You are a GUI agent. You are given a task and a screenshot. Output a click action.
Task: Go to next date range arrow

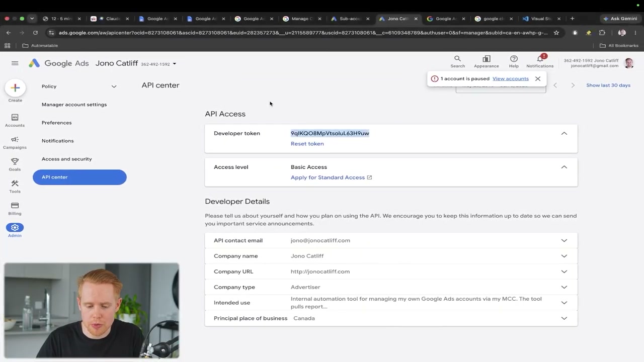click(x=573, y=85)
